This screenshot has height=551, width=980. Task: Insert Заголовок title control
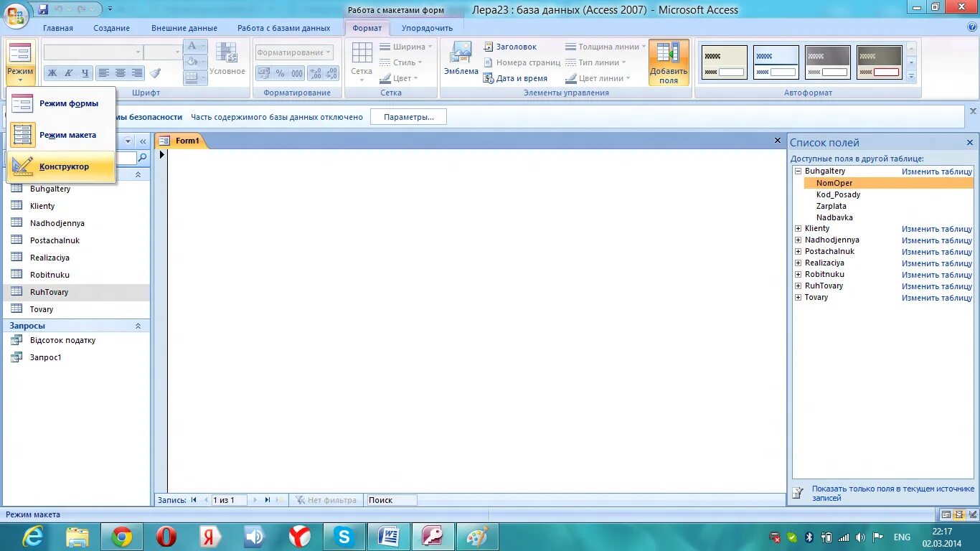[510, 47]
